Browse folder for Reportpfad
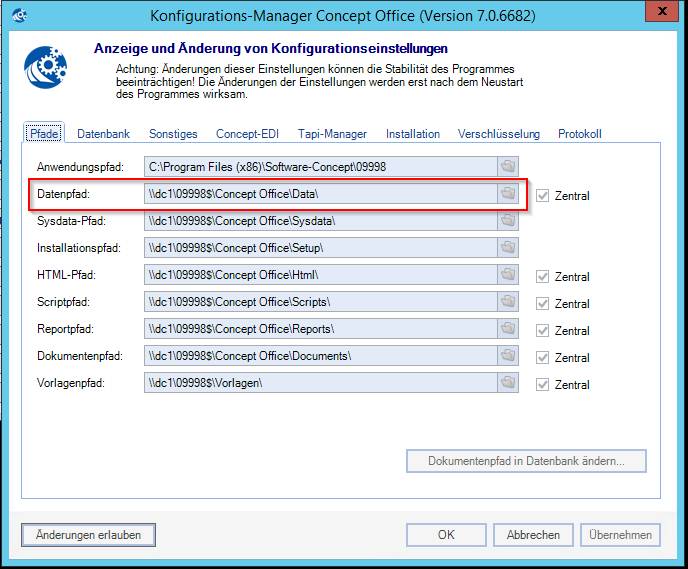Image resolution: width=688 pixels, height=569 pixels. click(508, 329)
